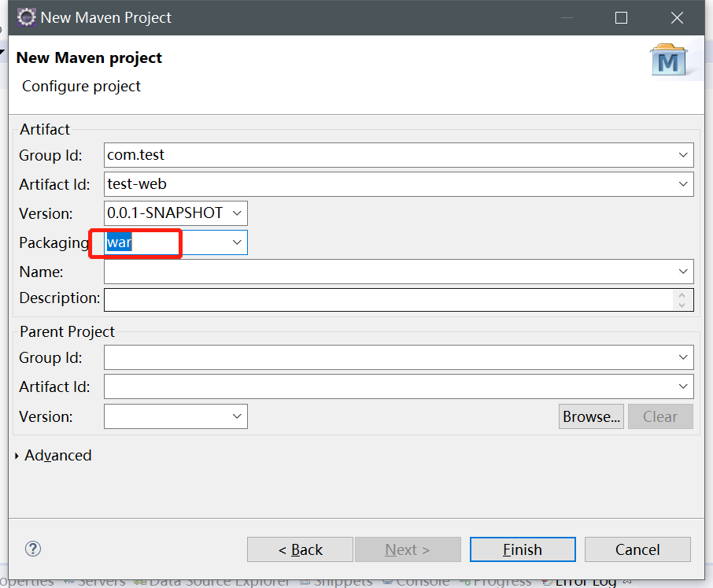Click the Maven M wizard icon
Screen dimensions: 713x588
pos(668,60)
